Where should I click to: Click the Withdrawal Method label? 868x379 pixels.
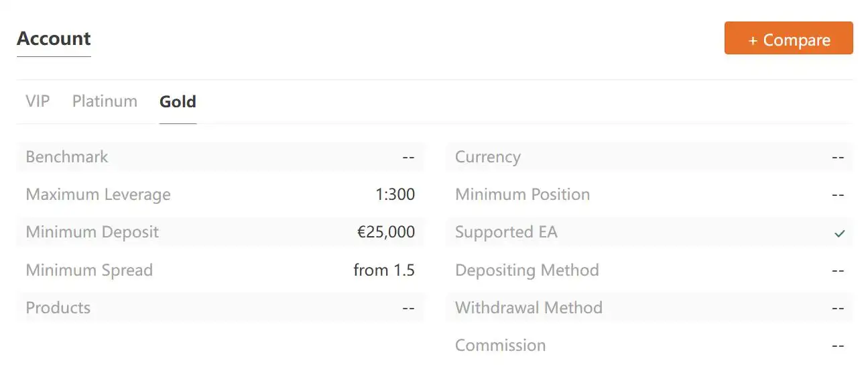pyautogui.click(x=529, y=308)
